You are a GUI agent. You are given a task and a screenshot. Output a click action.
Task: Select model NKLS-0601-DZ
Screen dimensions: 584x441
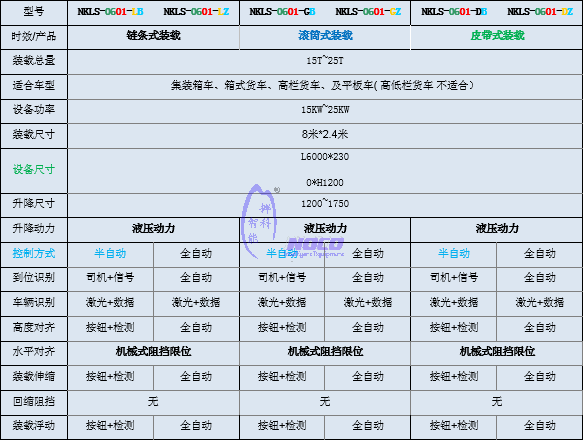coord(540,12)
